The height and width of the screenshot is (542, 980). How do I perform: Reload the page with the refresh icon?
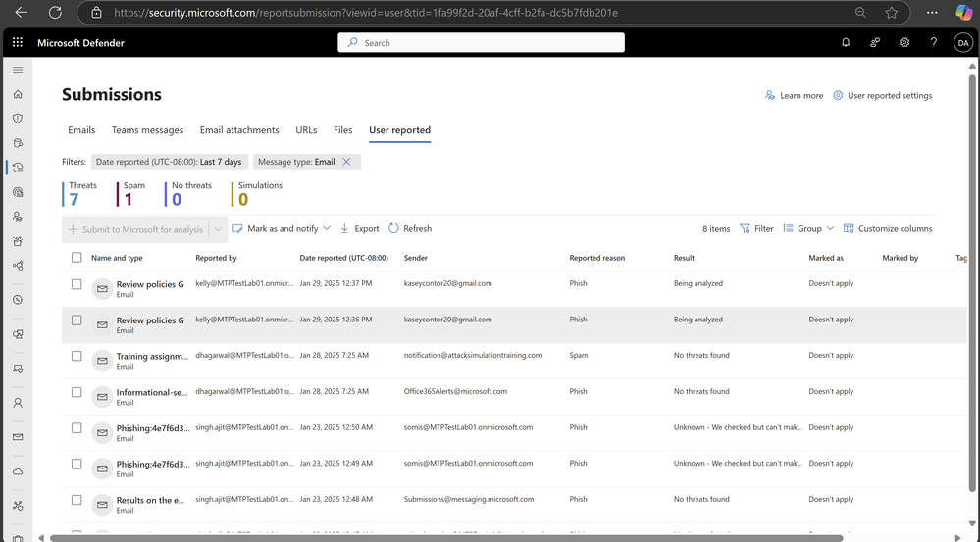[55, 13]
